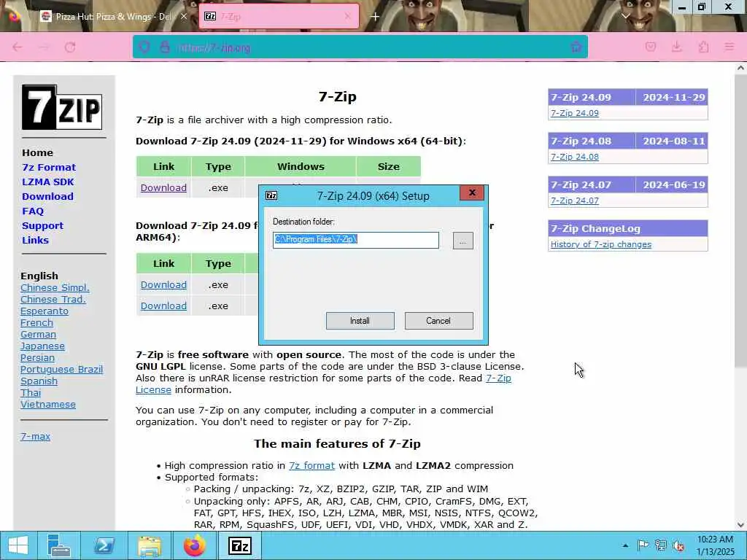Switch language to Vietnamese

[x=48, y=404]
